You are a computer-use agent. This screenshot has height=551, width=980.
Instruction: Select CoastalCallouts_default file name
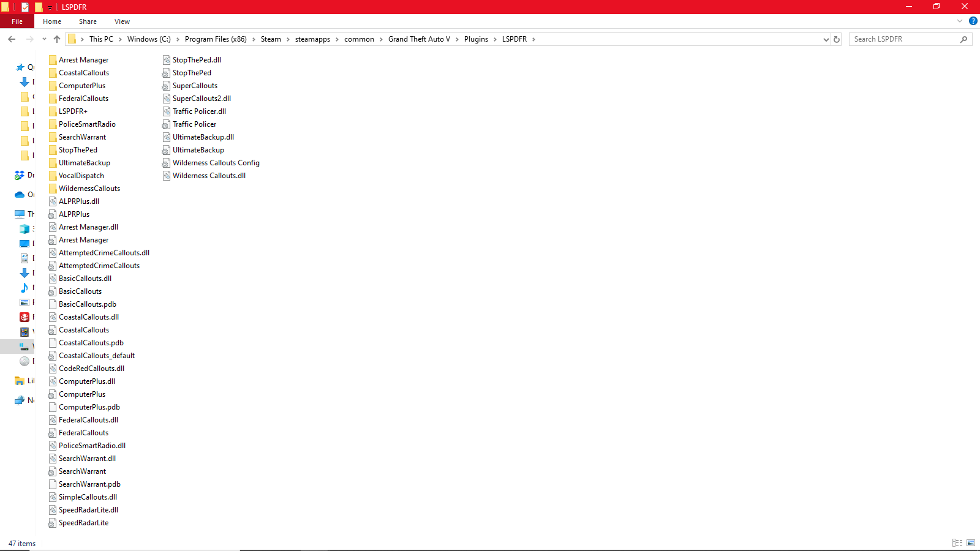97,356
